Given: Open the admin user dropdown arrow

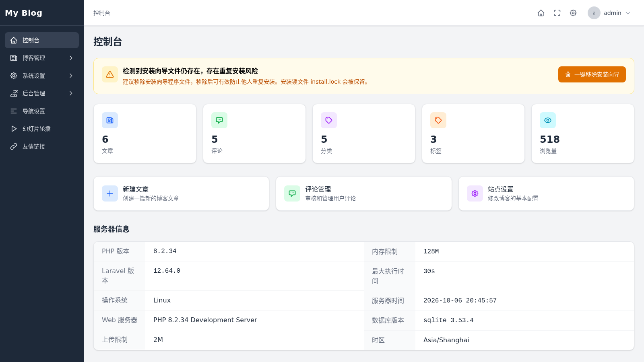Looking at the screenshot, I should 628,13.
